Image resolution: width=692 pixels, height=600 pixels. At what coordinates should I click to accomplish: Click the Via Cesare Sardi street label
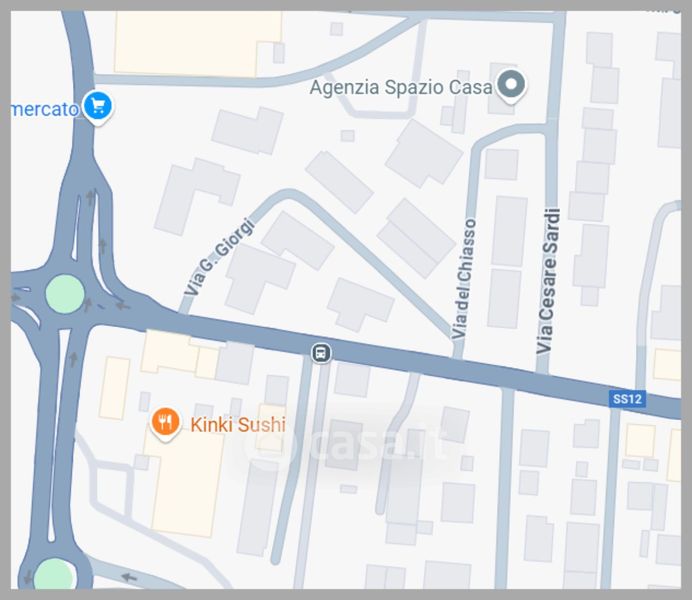548,281
